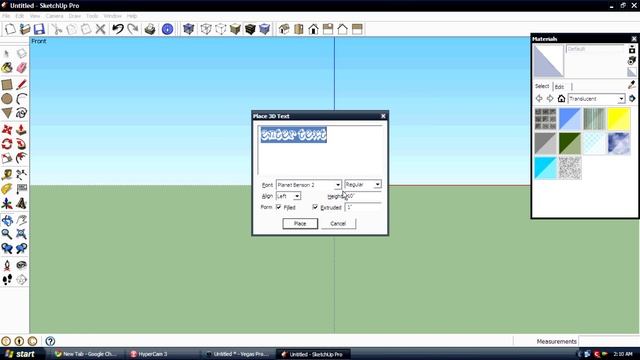Click the current material preview thumbnail
The width and height of the screenshot is (640, 360).
[x=549, y=61]
